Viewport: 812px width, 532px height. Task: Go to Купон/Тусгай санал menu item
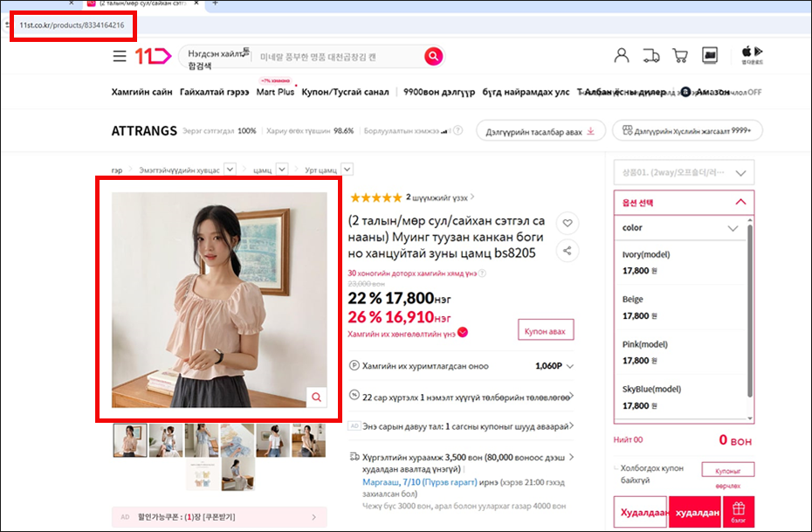tap(345, 92)
